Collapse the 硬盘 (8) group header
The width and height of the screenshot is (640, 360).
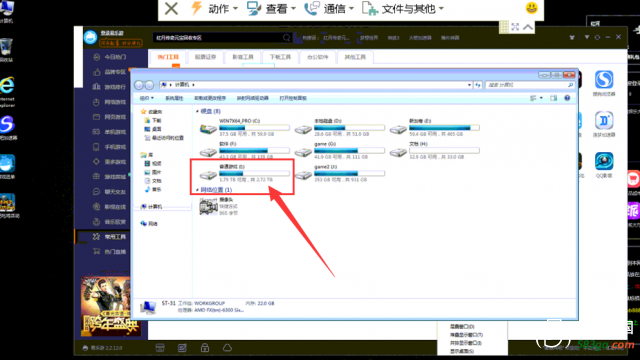coord(209,111)
